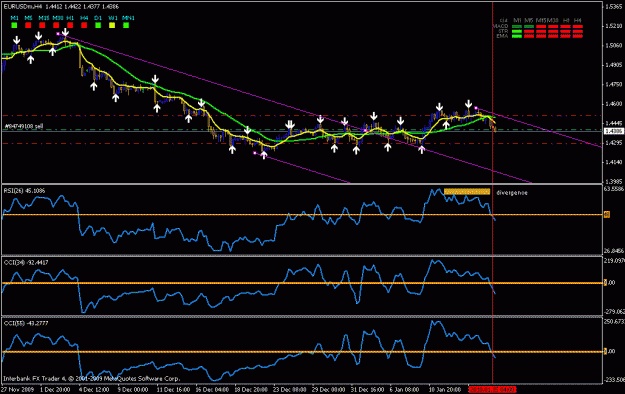
Task: Click the red H4 timeframe signal square
Action: (x=84, y=25)
